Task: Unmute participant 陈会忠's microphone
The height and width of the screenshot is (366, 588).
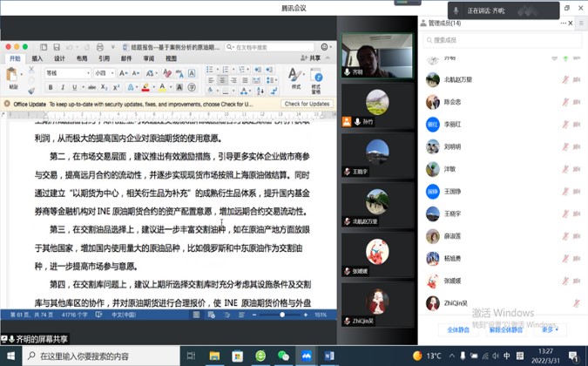Action: click(565, 102)
